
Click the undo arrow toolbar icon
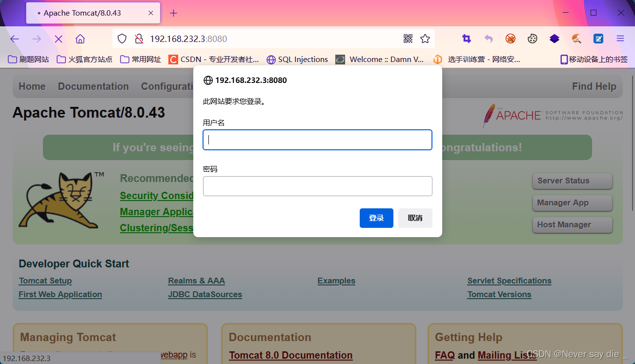(489, 39)
